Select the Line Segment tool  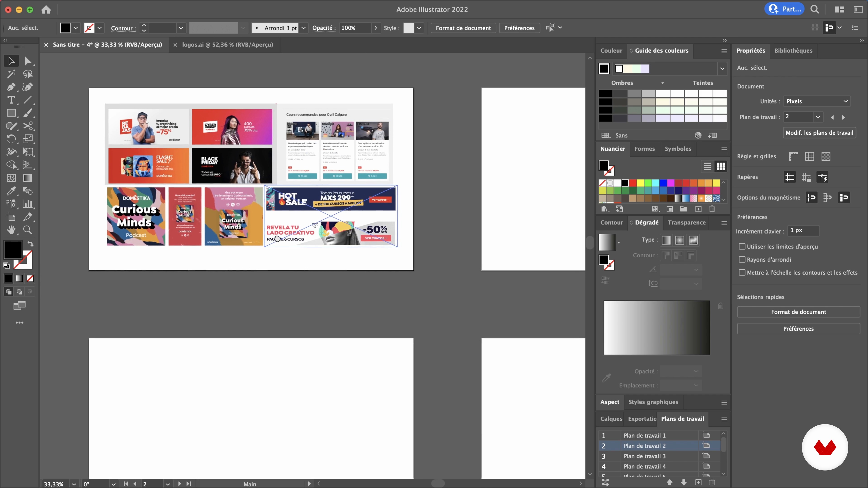pyautogui.click(x=28, y=100)
